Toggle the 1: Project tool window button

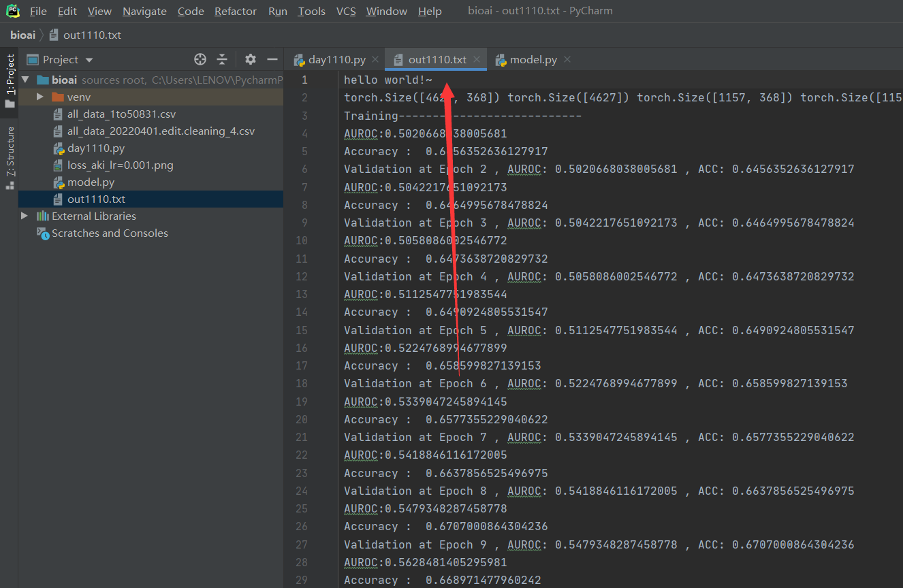tap(10, 74)
